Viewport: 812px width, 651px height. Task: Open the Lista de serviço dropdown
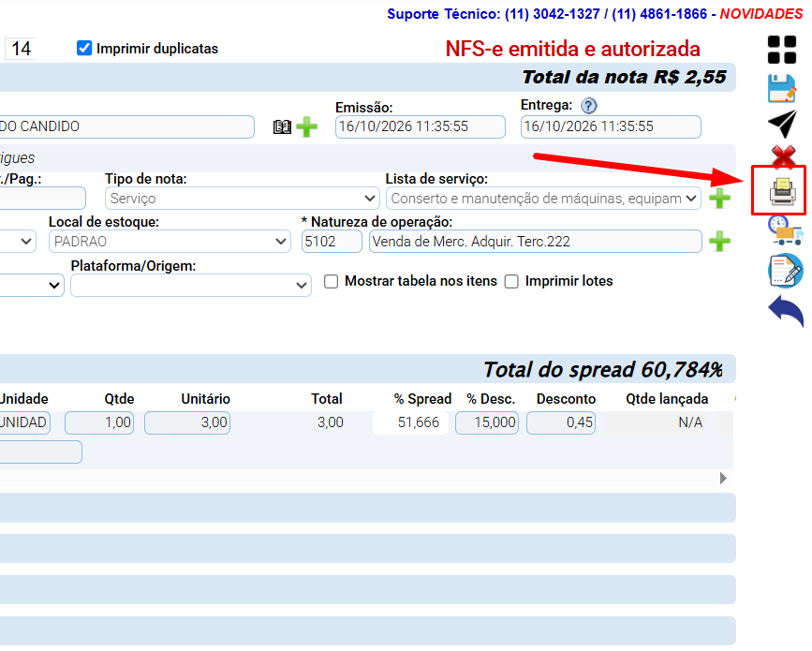tap(543, 199)
